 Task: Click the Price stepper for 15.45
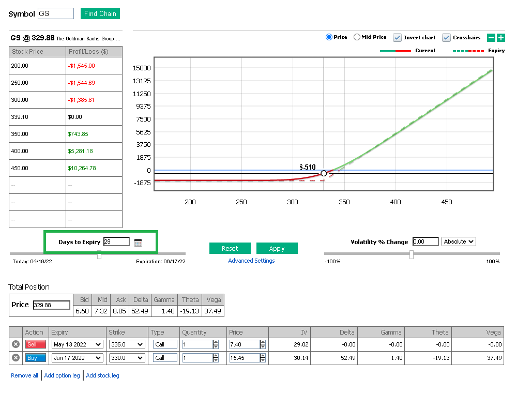263,358
